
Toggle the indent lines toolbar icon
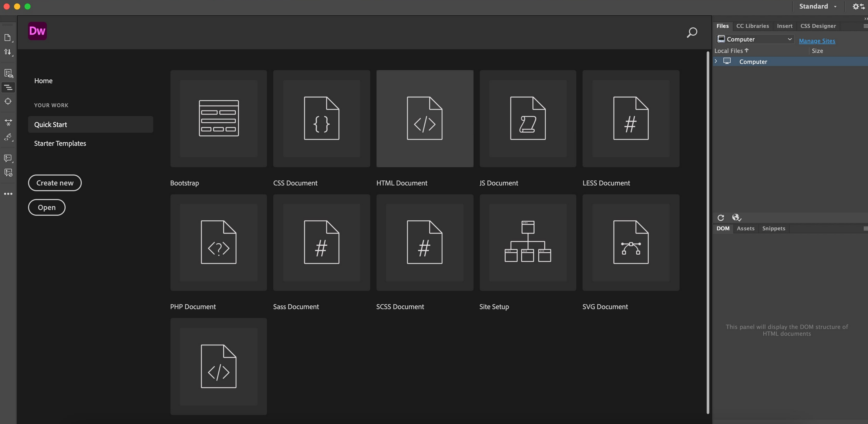tap(8, 88)
